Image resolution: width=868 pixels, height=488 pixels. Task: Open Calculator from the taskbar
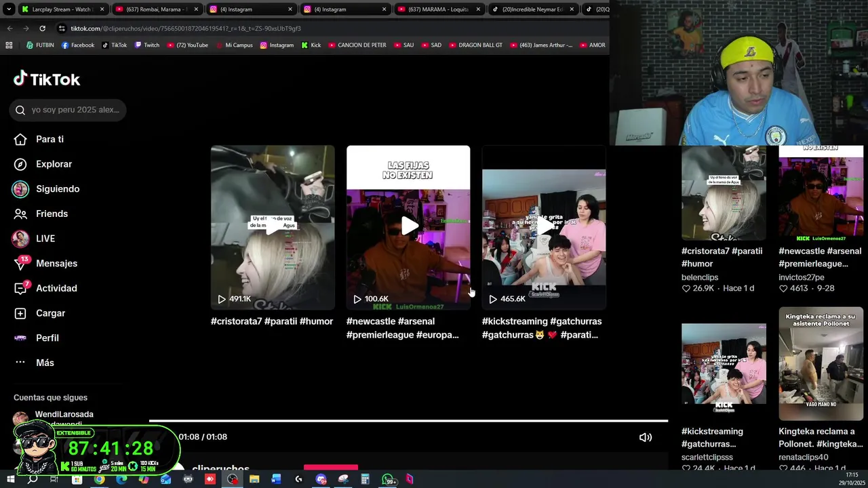365,479
